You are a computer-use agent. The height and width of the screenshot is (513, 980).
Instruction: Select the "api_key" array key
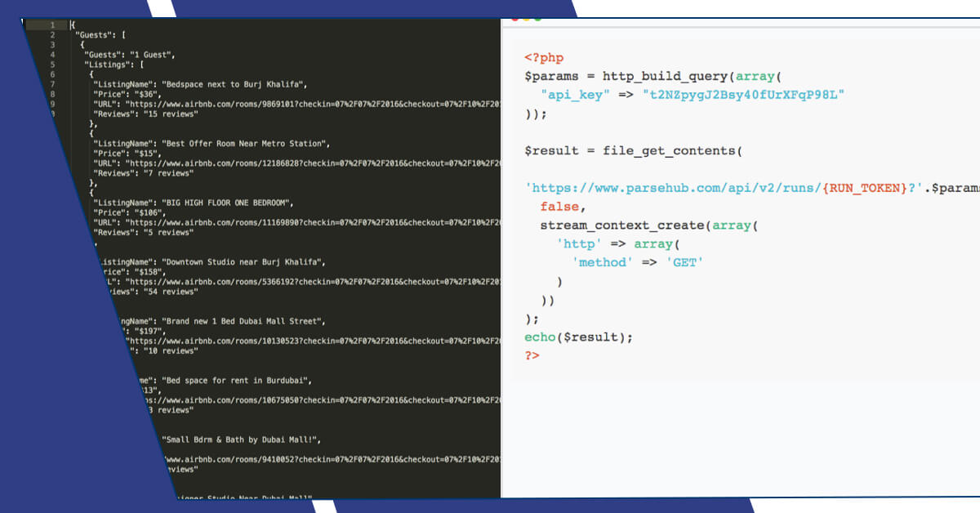click(x=576, y=95)
